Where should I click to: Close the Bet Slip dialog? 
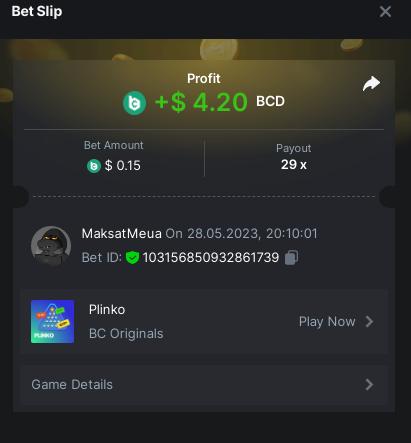click(385, 12)
